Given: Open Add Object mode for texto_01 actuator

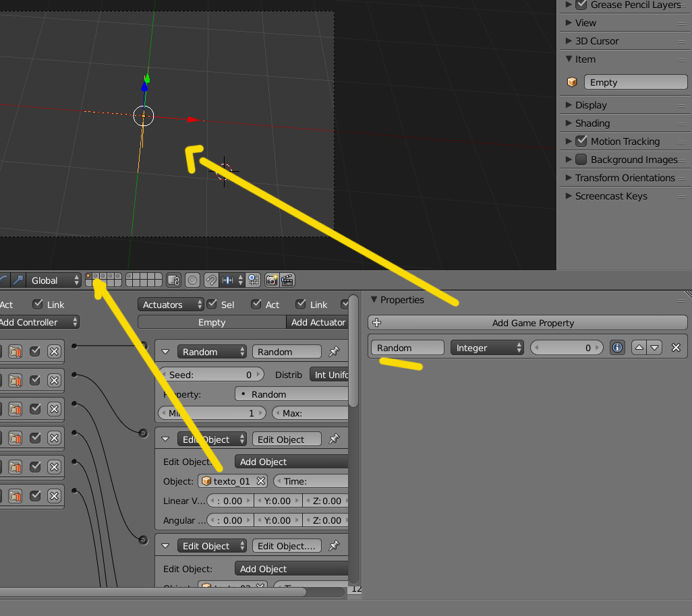Looking at the screenshot, I should click(291, 462).
